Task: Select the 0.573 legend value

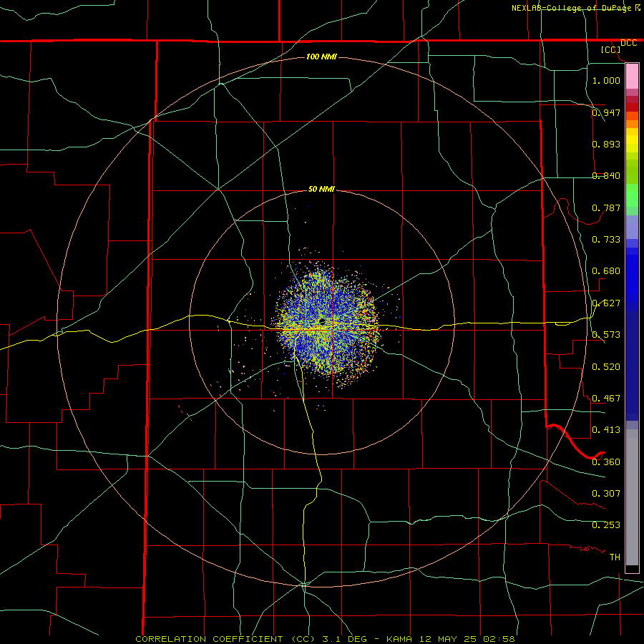Action: pos(606,335)
